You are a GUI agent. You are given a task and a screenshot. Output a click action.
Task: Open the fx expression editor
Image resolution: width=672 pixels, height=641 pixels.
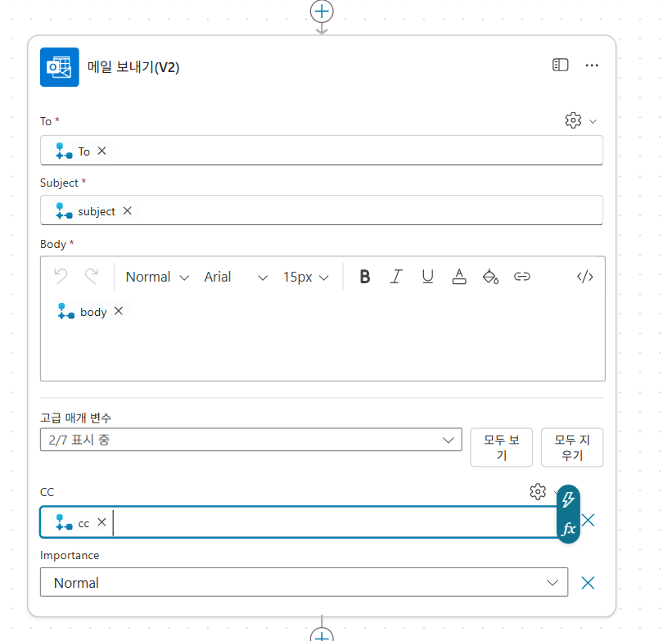568,529
